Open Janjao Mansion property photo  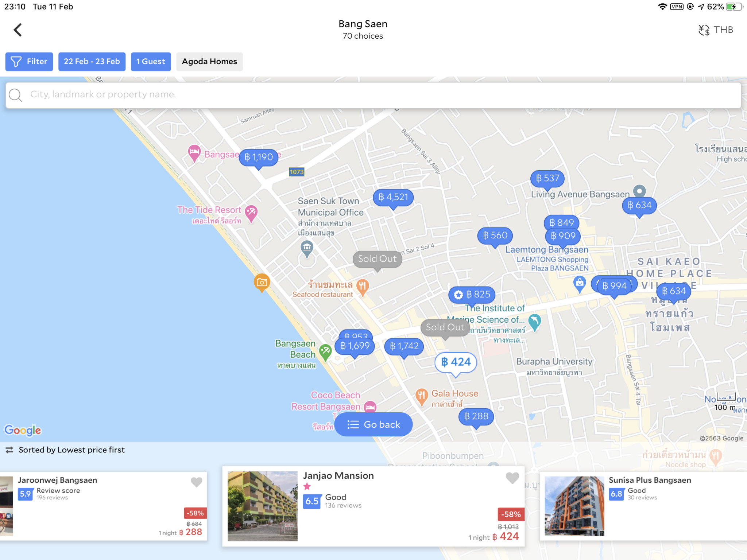pos(262,506)
